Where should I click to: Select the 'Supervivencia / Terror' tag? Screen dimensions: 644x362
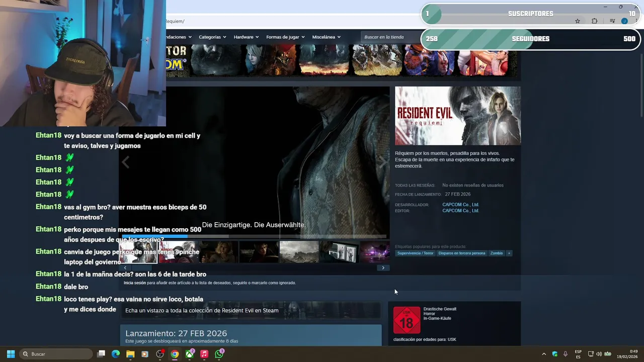[x=415, y=253]
